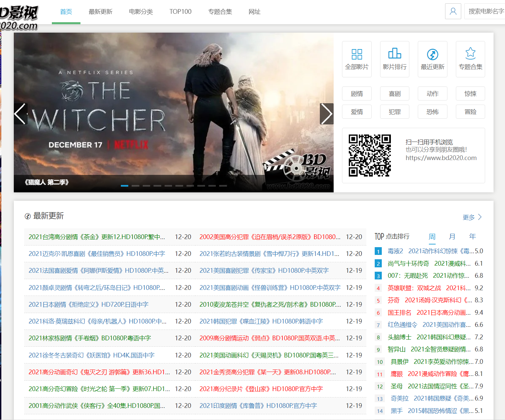
Task: Filter by 喜剧 genre
Action: tap(395, 93)
